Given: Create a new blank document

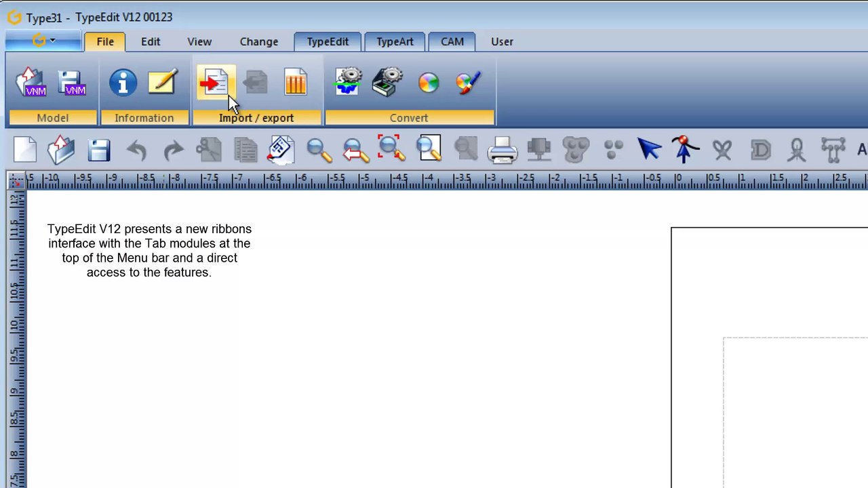Looking at the screenshot, I should tap(25, 149).
